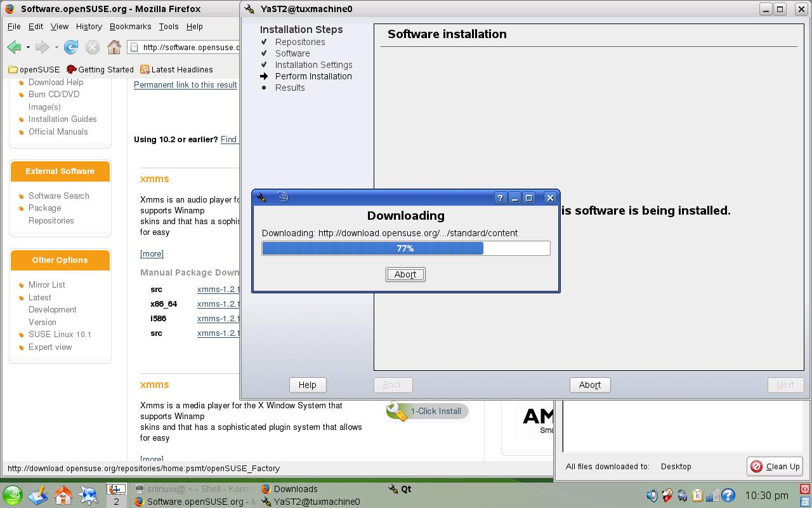This screenshot has width=812, height=508.
Task: Click Download Help sidebar link
Action: [x=56, y=82]
